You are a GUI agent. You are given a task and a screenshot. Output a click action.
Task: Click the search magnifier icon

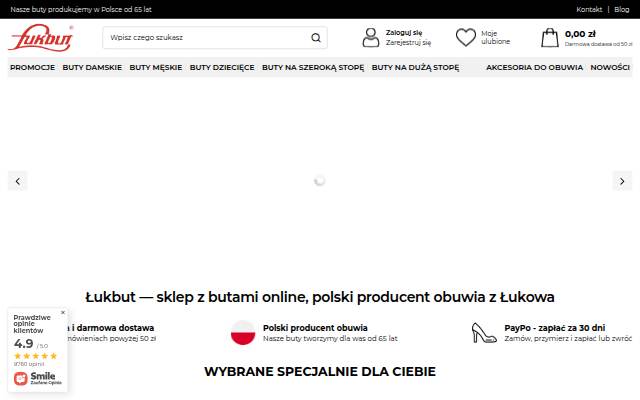[316, 38]
